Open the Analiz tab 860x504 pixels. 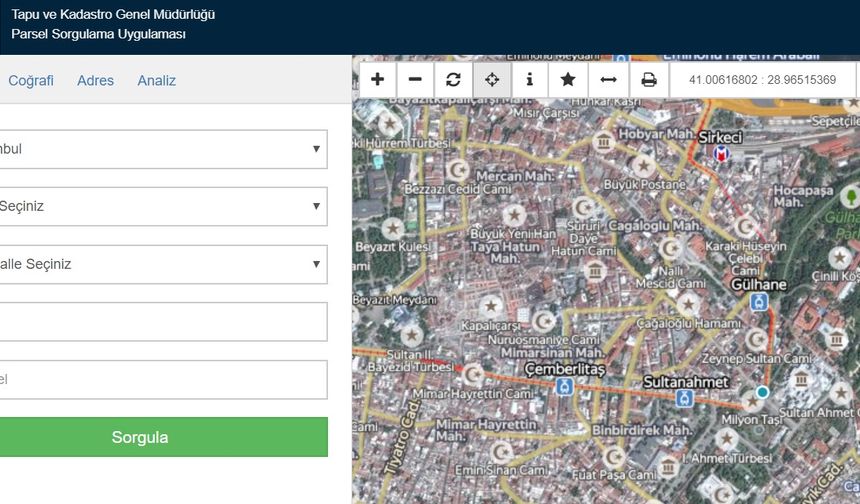coord(157,81)
